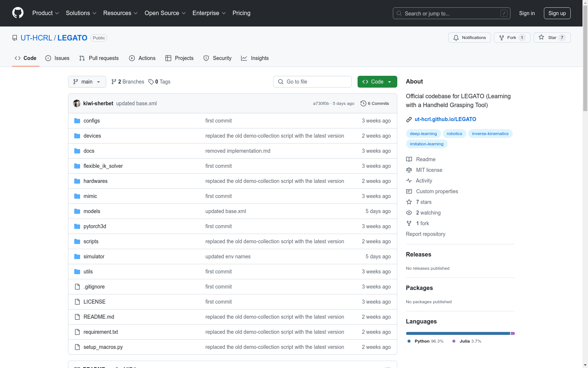
Task: Click the models folder icon
Action: coord(77,211)
